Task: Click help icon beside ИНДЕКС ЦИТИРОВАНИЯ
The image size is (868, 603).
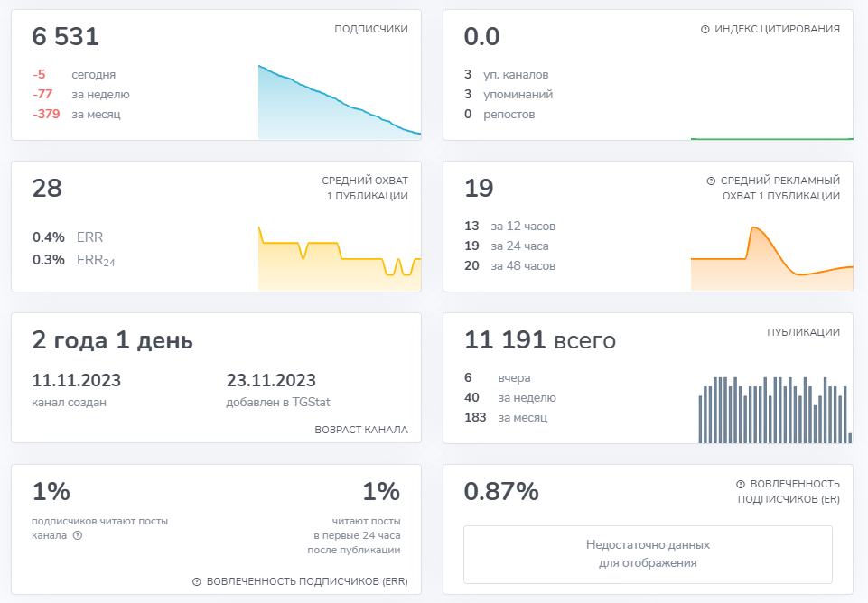Action: click(705, 29)
